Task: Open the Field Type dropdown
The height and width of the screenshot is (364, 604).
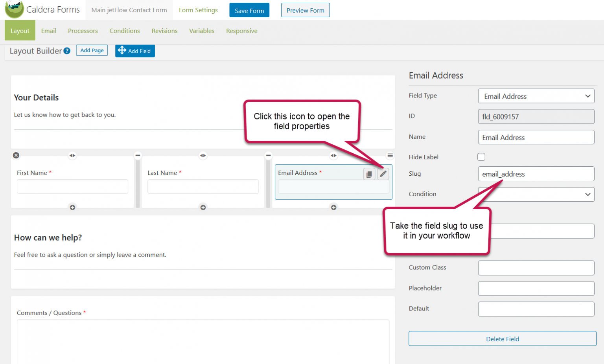Action: click(x=536, y=96)
